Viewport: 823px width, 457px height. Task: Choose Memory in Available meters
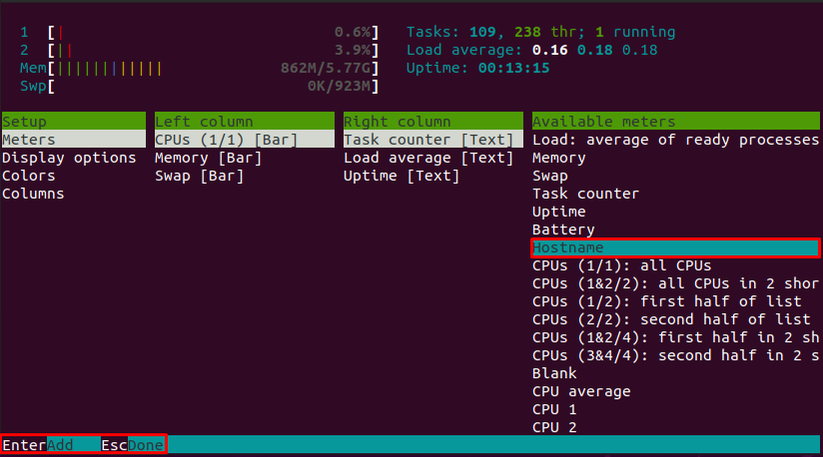point(559,158)
